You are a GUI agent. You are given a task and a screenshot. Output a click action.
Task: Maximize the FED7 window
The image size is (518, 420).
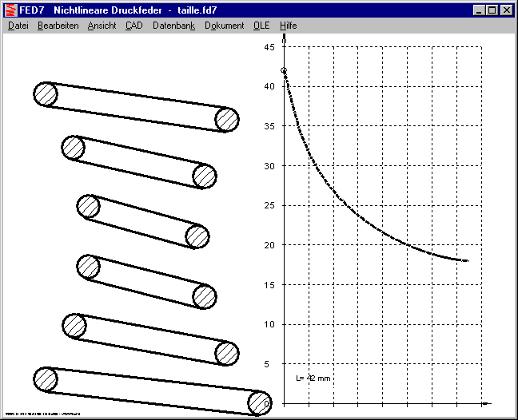click(492, 10)
